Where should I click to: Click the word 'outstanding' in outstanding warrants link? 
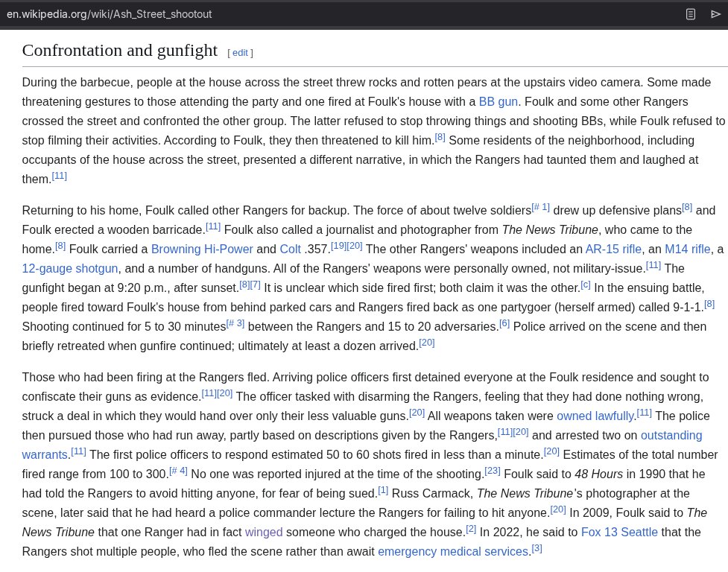[671, 436]
